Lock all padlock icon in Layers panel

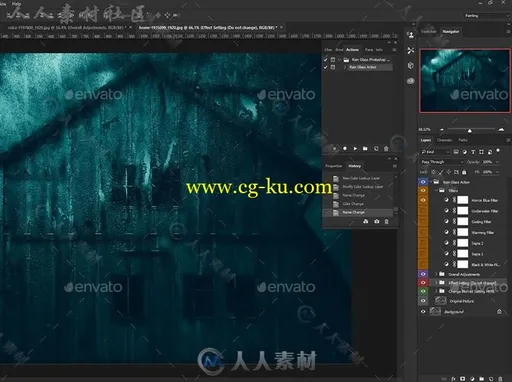464,172
